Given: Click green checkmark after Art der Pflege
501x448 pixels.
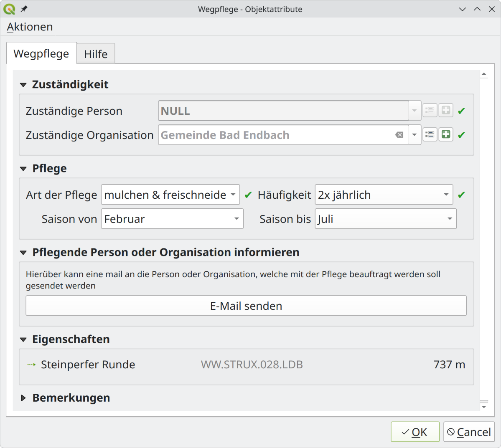Looking at the screenshot, I should coord(248,195).
